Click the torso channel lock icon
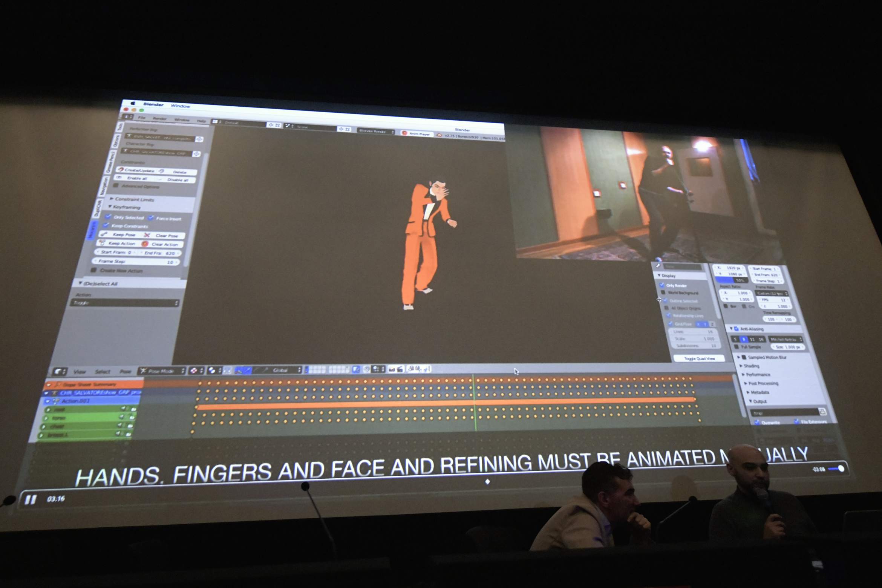Screen dimensions: 882x588 132,417
